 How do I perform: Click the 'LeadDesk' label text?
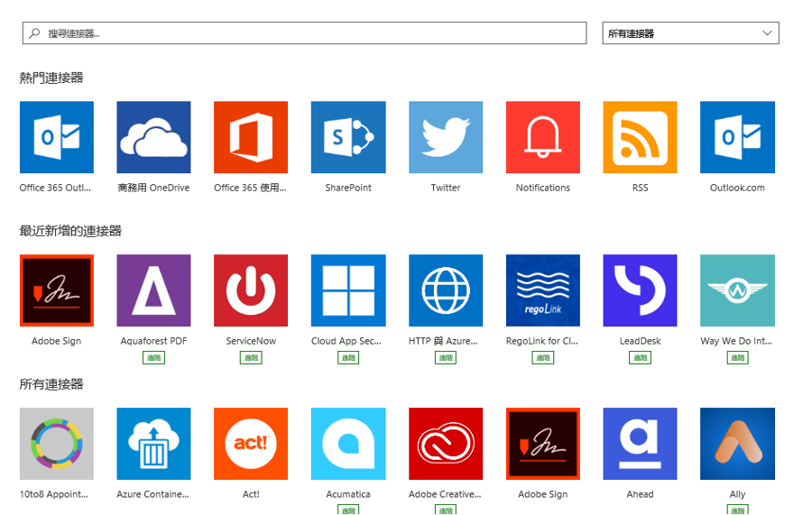click(x=640, y=341)
